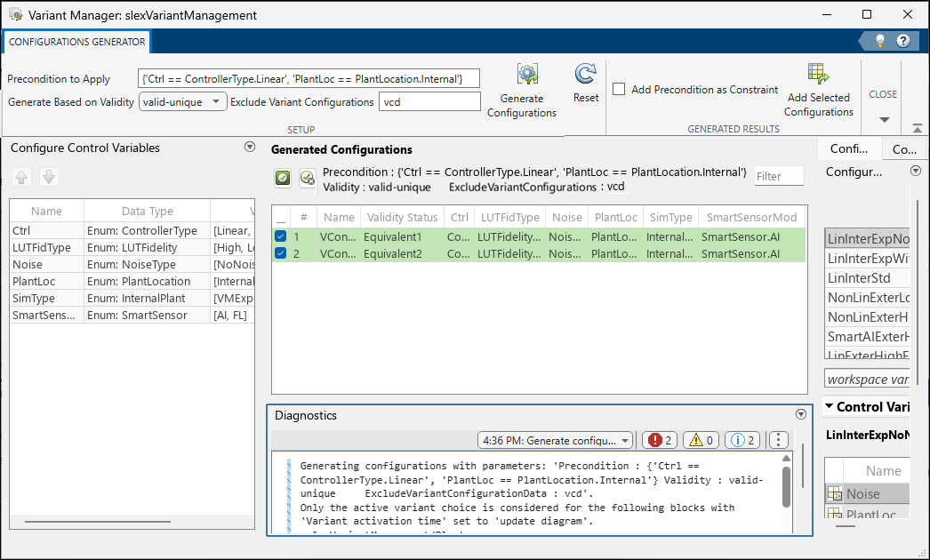Open Configure Control Variables panel menu arrow
The height and width of the screenshot is (560, 930).
click(250, 148)
